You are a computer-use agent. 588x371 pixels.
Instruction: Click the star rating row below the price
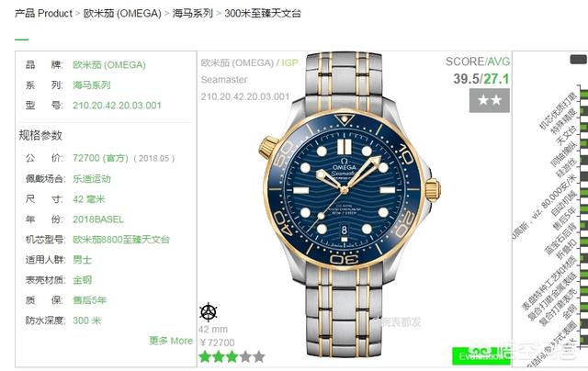[232, 356]
